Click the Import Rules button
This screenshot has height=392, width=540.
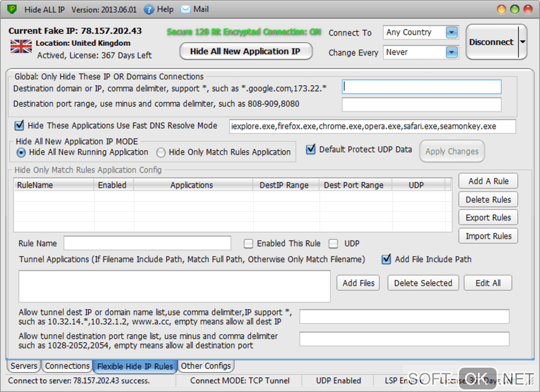click(488, 236)
